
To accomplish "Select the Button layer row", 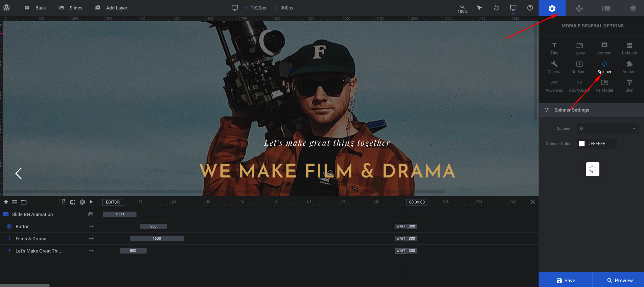I will coord(48,226).
